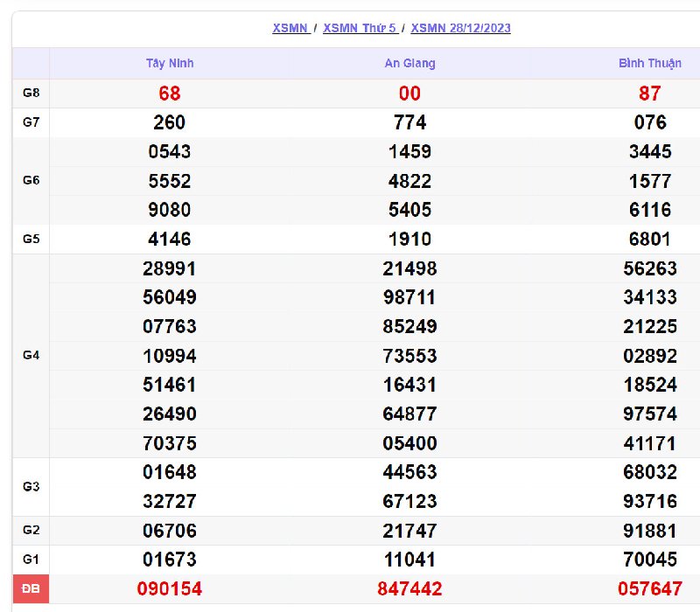Click An Giang G5 number 1910
Screen dimensions: 700x612
tap(409, 239)
